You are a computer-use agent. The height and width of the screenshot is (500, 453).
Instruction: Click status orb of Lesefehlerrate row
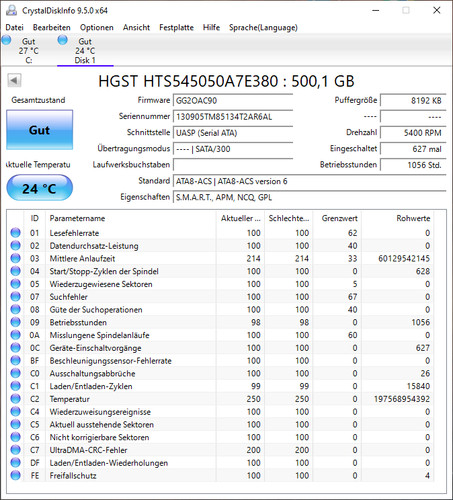(15, 233)
